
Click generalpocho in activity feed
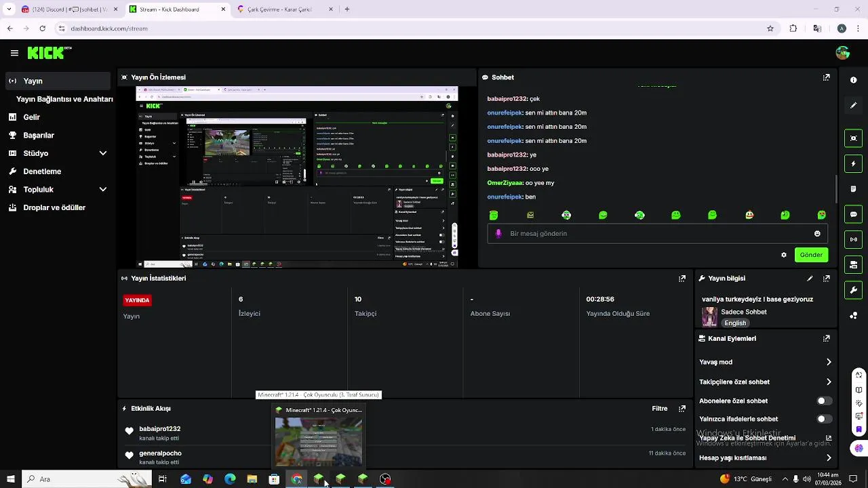click(161, 453)
